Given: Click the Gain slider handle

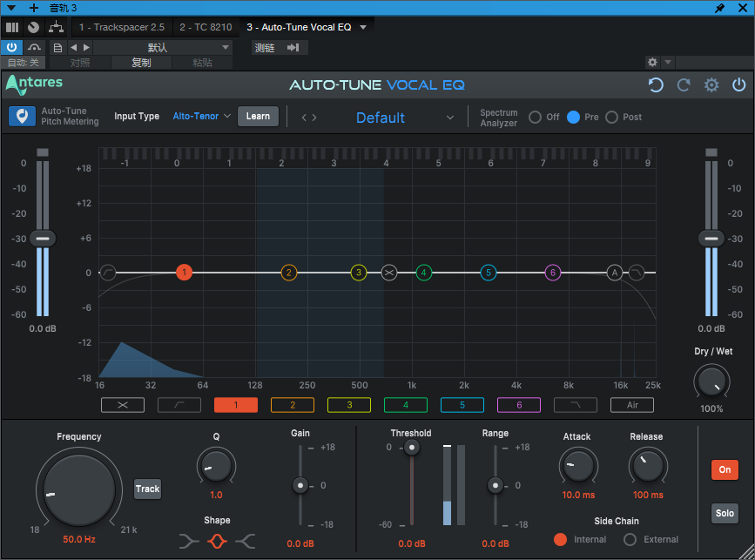Looking at the screenshot, I should (x=300, y=485).
